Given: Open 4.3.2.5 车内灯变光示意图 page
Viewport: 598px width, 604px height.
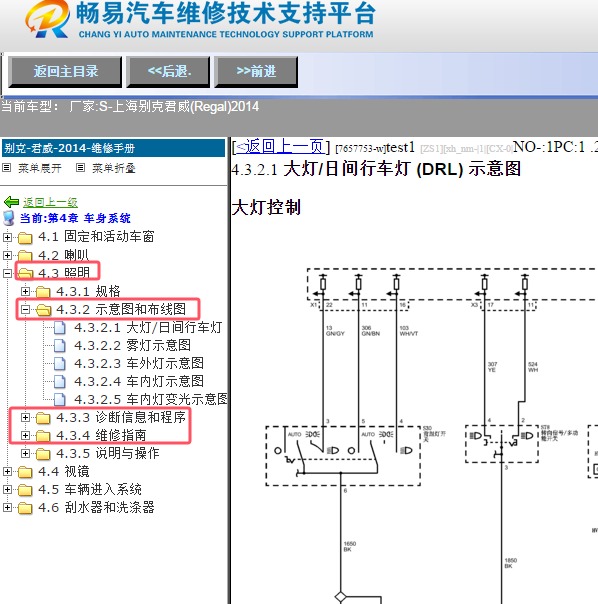Looking at the screenshot, I should [x=151, y=399].
